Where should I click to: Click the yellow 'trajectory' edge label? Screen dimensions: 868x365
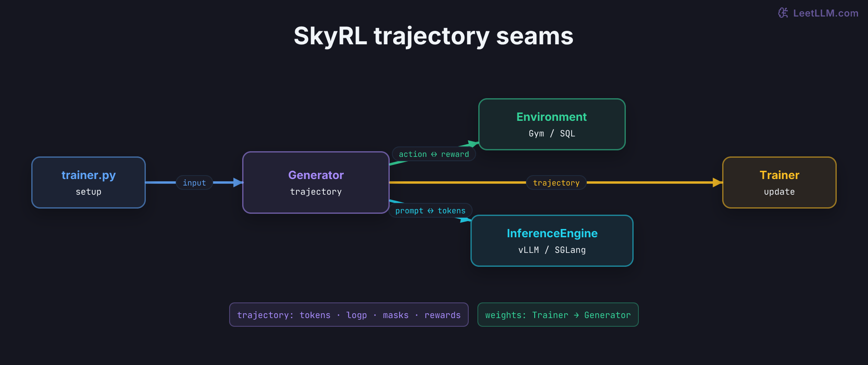coord(556,183)
